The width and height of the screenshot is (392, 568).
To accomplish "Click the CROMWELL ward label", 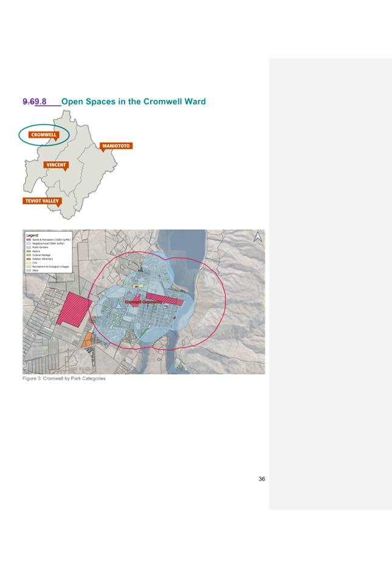I will coord(44,135).
